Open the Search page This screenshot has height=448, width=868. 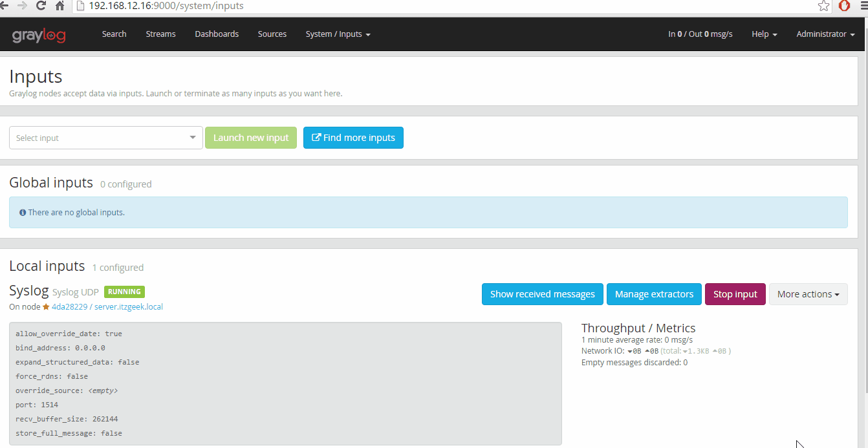pyautogui.click(x=114, y=34)
